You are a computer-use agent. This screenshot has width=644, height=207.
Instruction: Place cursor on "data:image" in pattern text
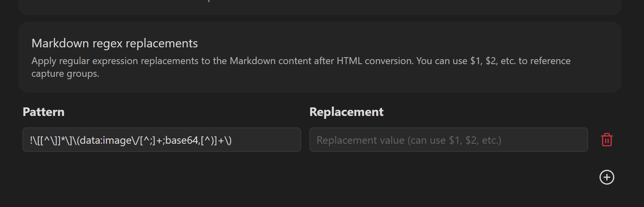[105, 140]
